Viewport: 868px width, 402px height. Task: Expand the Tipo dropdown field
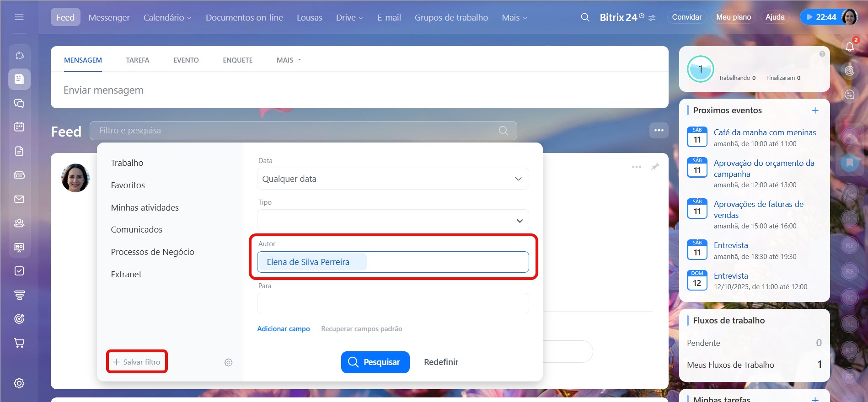tap(392, 221)
